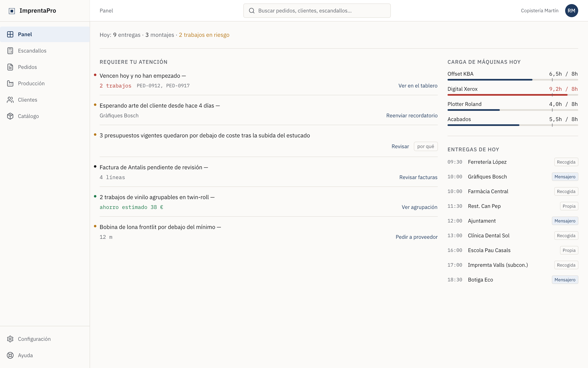Click Copistería Martín account name

[x=540, y=11]
